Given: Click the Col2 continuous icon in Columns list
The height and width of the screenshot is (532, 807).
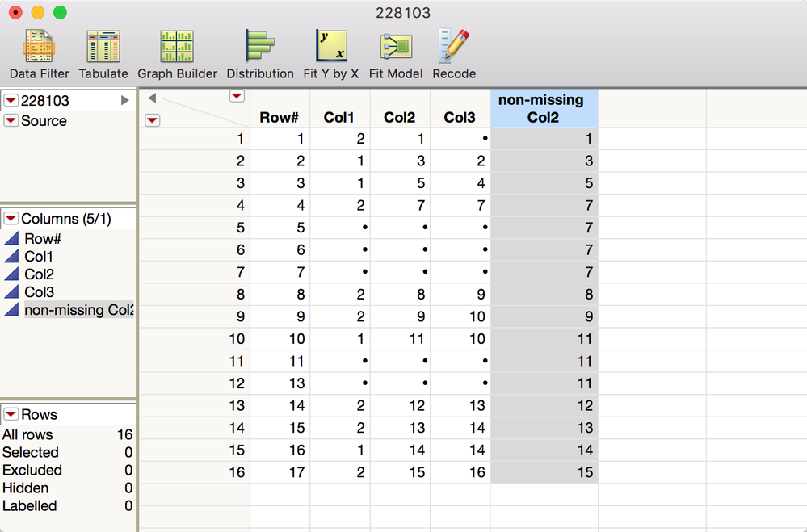Looking at the screenshot, I should tap(11, 274).
